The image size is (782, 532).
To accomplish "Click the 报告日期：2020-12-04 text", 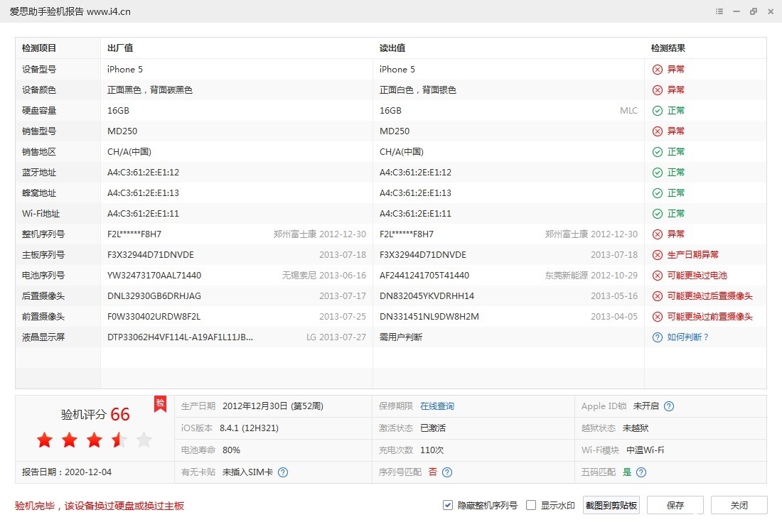I will pyautogui.click(x=67, y=472).
